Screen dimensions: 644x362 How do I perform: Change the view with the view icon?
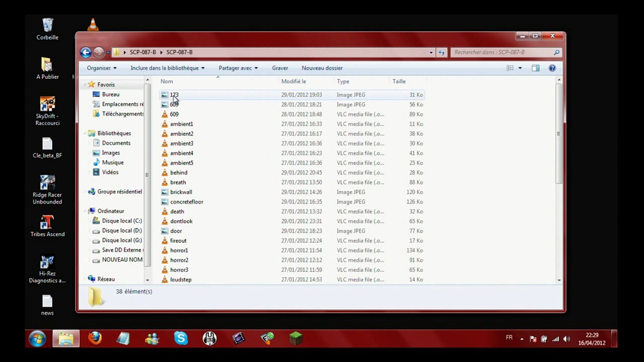click(x=510, y=68)
